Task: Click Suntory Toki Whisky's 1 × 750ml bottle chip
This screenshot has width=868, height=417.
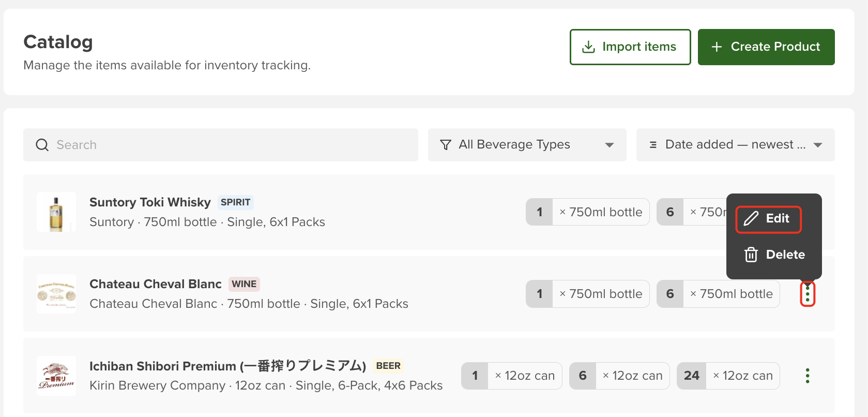Action: (588, 212)
